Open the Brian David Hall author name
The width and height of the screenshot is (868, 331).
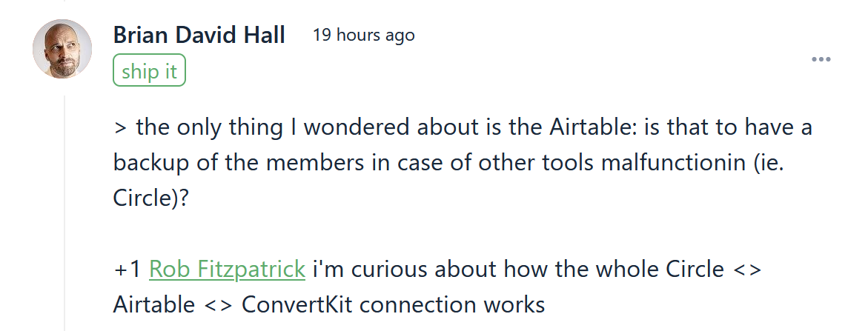pos(199,35)
